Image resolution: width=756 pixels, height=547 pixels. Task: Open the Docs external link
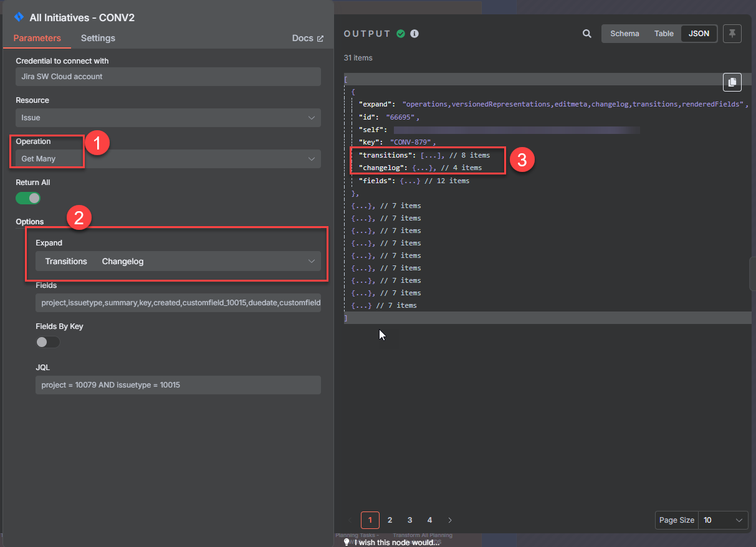click(x=308, y=38)
